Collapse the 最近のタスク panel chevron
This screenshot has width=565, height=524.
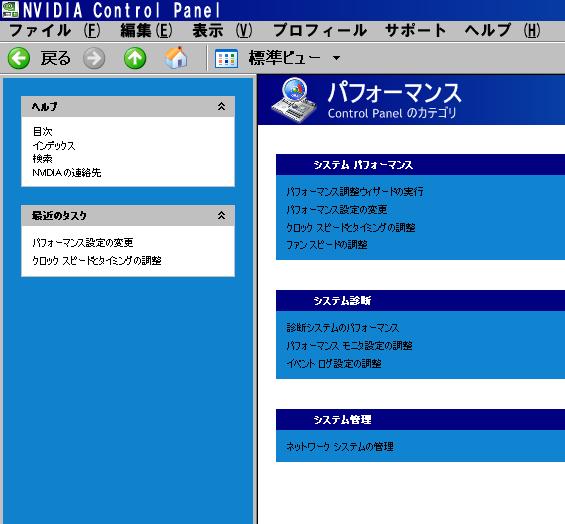[x=221, y=216]
